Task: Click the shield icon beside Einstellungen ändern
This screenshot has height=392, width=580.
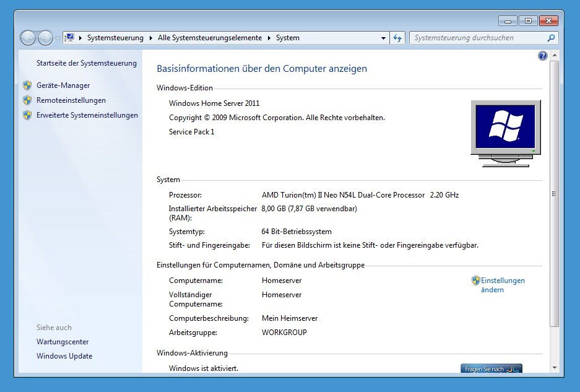Action: [x=475, y=281]
